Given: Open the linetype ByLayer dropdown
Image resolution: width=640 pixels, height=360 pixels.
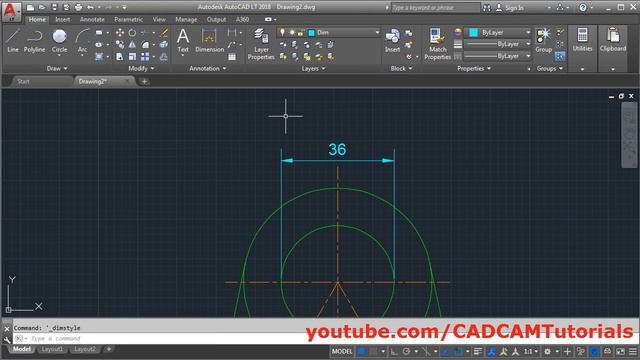Looking at the screenshot, I should click(x=528, y=56).
